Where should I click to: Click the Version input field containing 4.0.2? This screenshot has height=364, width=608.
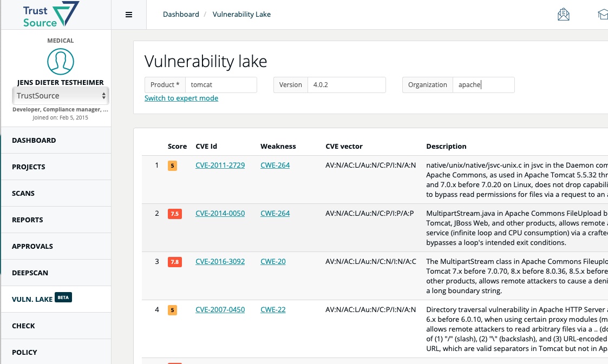(347, 85)
